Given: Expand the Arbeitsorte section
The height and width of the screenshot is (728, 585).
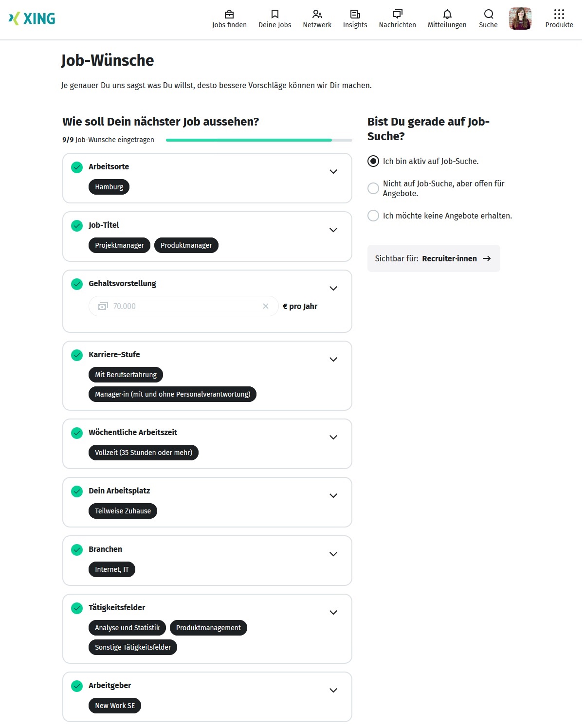Looking at the screenshot, I should pyautogui.click(x=333, y=171).
